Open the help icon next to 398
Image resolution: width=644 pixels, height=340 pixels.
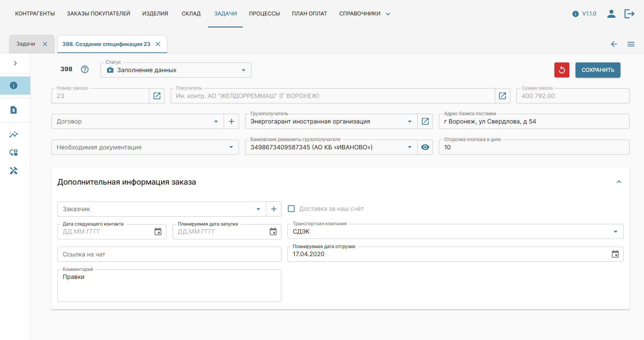tap(85, 69)
